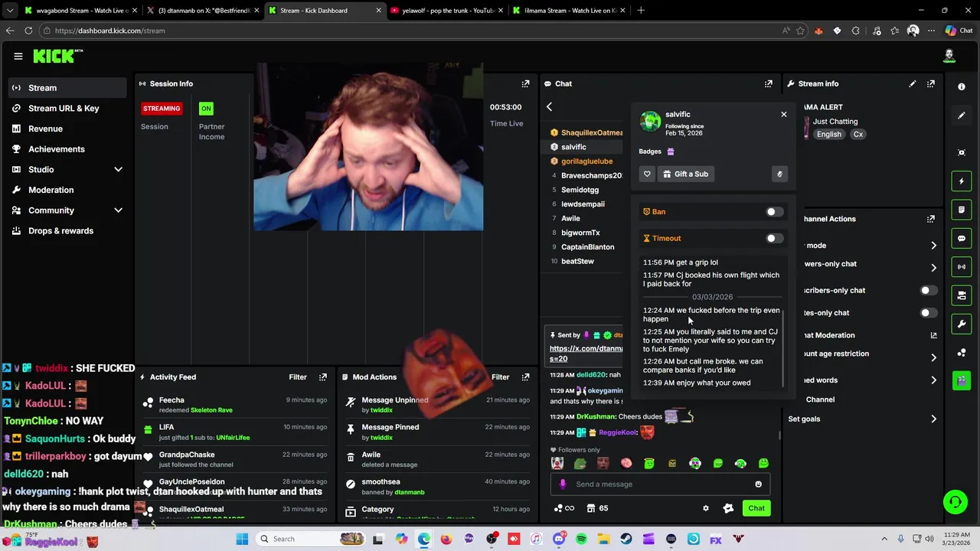The width and height of the screenshot is (980, 551).
Task: Toggle Timeout switch for salvific
Action: tap(773, 239)
